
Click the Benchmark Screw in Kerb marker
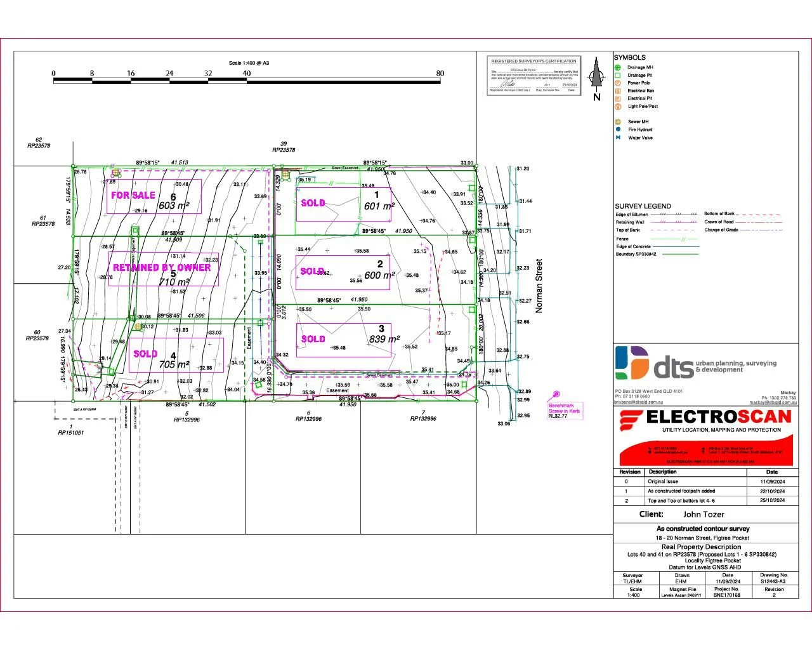(x=557, y=395)
